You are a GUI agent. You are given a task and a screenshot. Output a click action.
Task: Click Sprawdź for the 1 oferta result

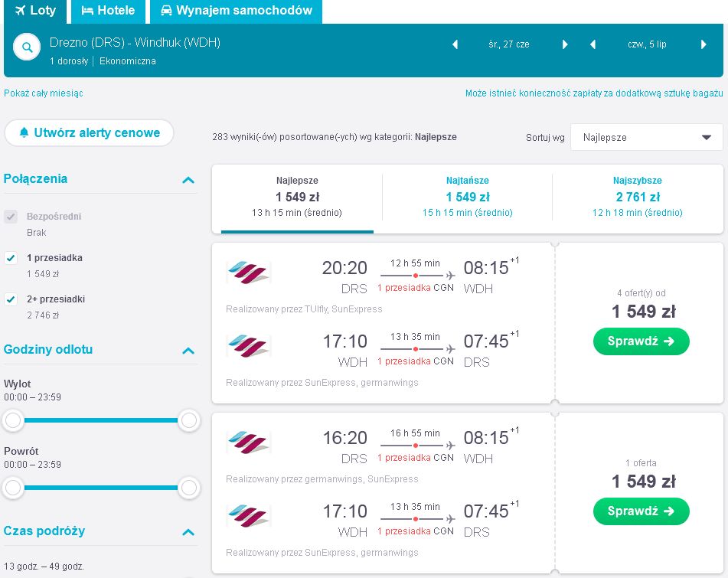pyautogui.click(x=641, y=511)
